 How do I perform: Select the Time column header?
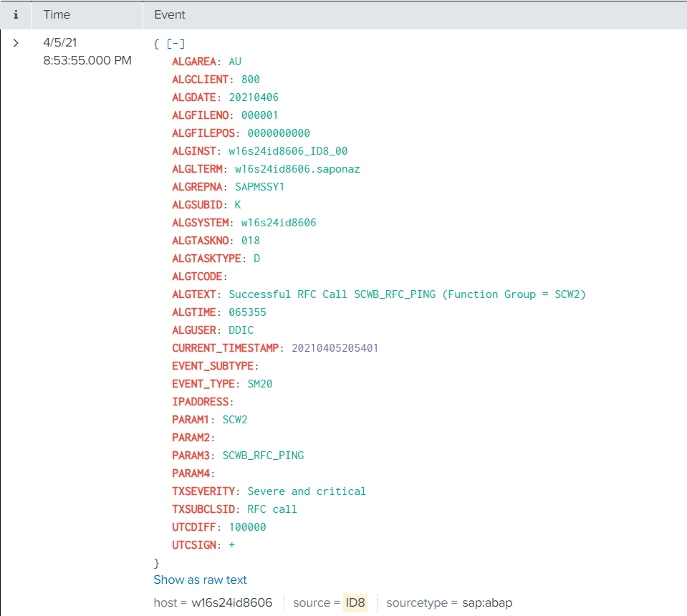coord(57,14)
